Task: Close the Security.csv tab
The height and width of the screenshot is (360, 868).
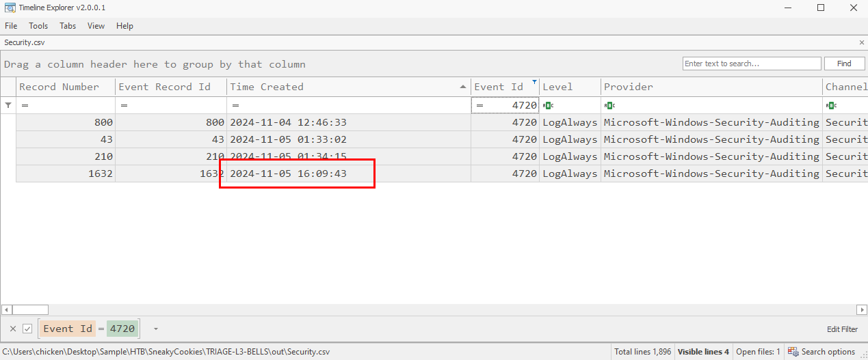Action: 861,42
